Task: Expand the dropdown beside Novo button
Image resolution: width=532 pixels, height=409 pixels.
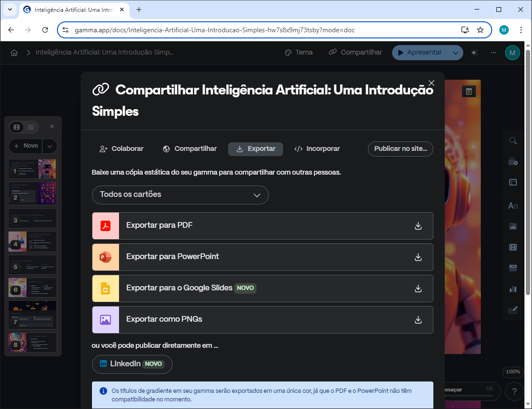Action: (50, 146)
